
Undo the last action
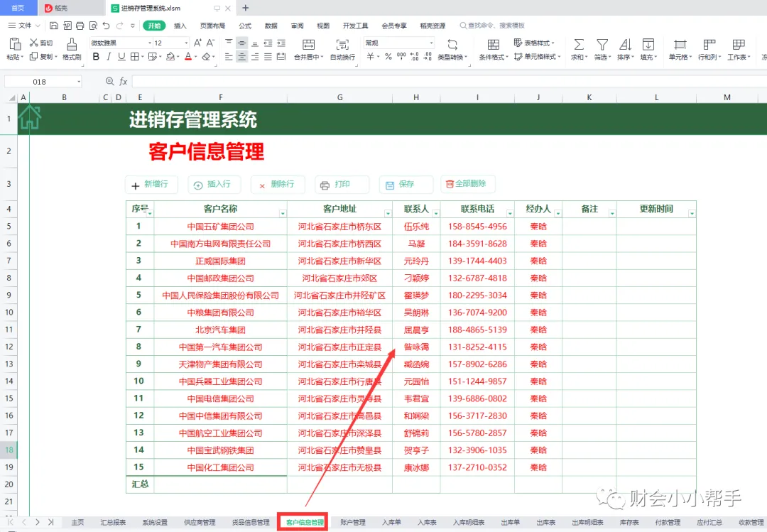pos(106,26)
